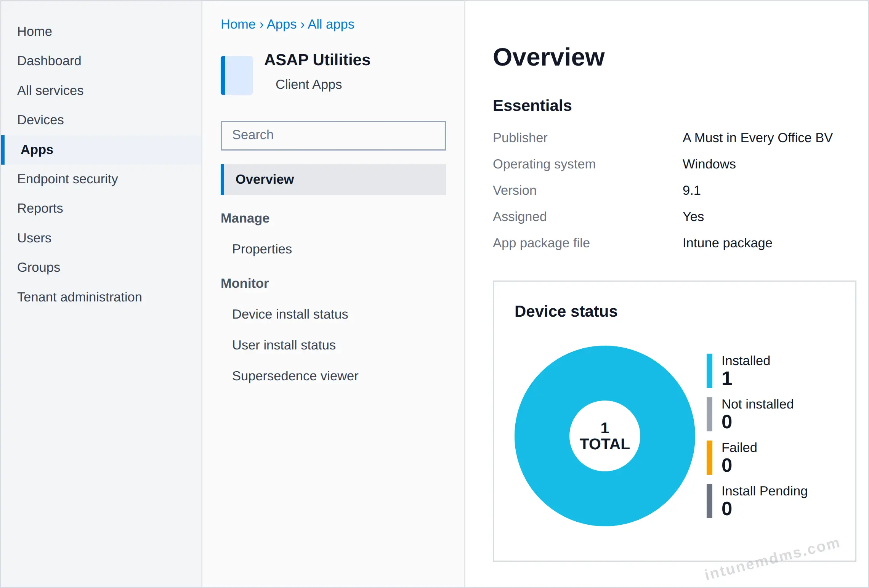This screenshot has width=869, height=588.
Task: Click the Install Pending legend swatch
Action: coord(709,501)
